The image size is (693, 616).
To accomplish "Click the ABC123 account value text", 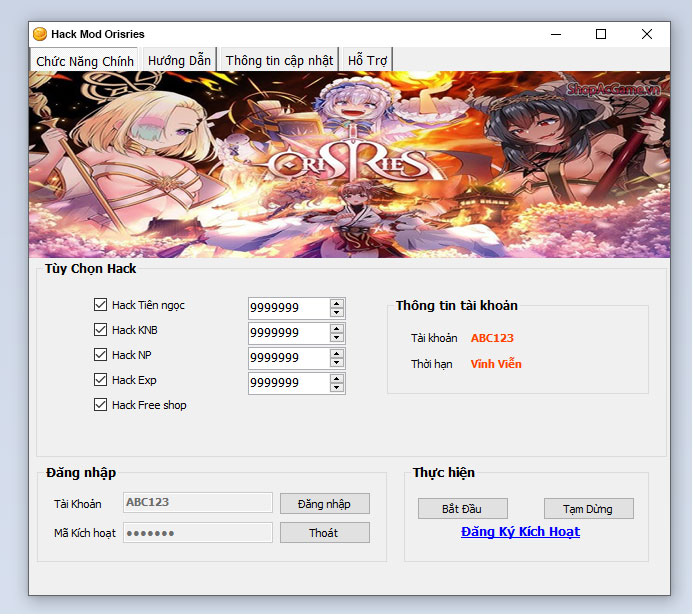I will pyautogui.click(x=492, y=338).
